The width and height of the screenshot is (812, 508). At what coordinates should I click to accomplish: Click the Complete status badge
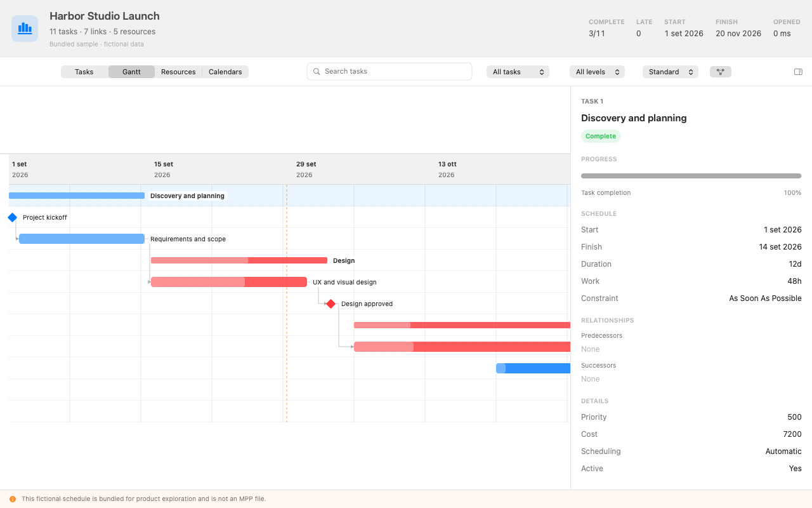point(601,136)
